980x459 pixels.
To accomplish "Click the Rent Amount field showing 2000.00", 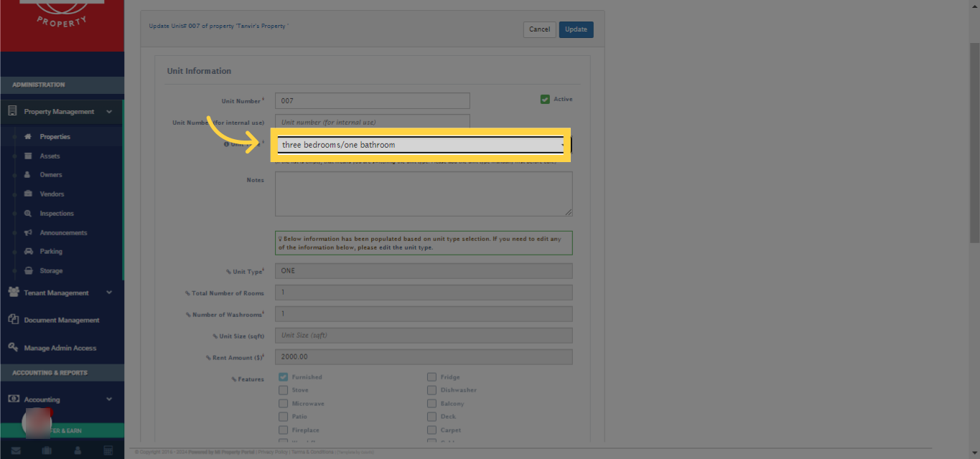I will pyautogui.click(x=424, y=356).
